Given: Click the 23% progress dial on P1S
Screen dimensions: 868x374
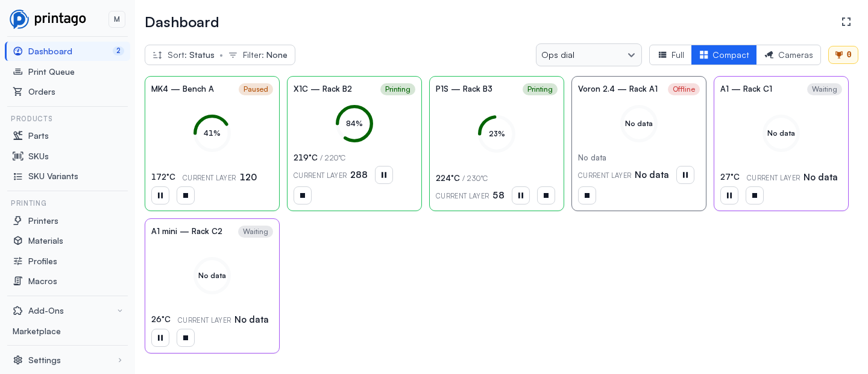Looking at the screenshot, I should tap(497, 133).
